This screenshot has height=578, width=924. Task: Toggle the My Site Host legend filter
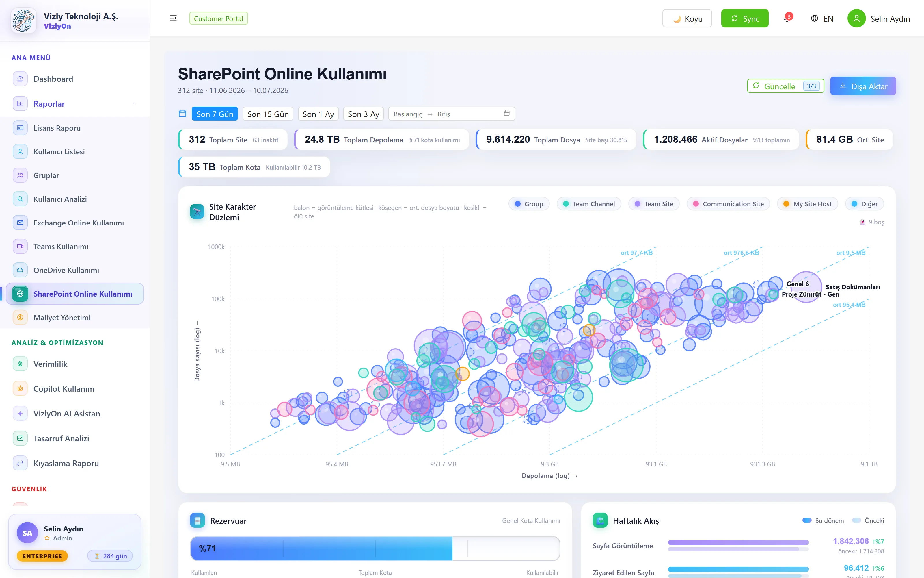(807, 204)
